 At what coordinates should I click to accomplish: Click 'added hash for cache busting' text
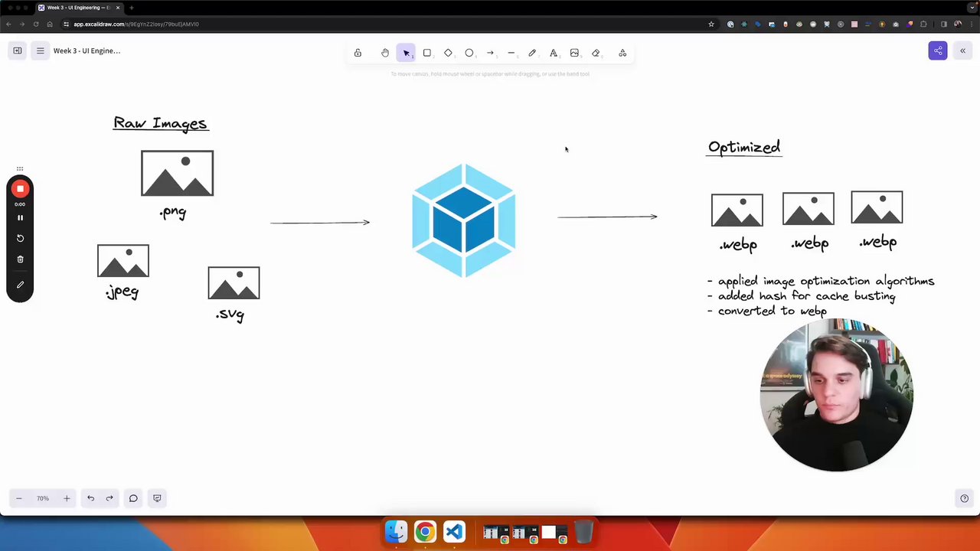pyautogui.click(x=806, y=296)
